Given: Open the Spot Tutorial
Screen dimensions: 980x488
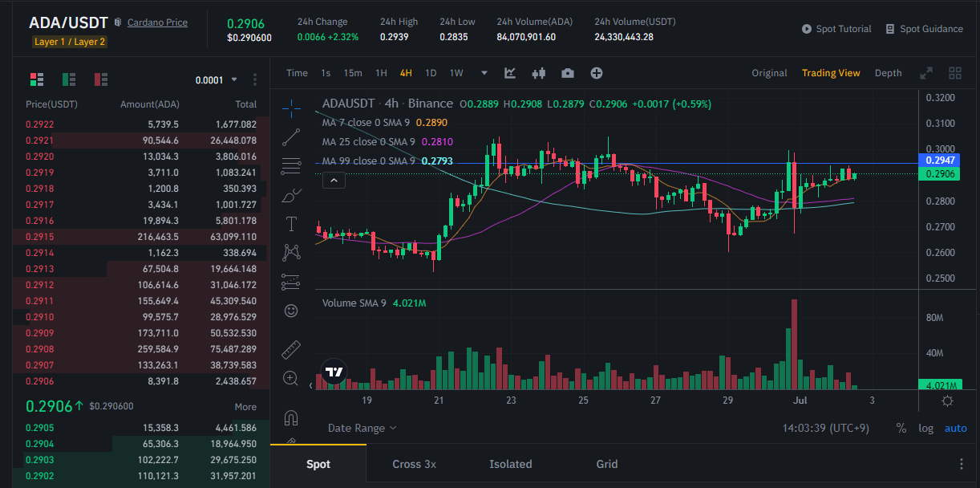Looking at the screenshot, I should click(x=836, y=28).
